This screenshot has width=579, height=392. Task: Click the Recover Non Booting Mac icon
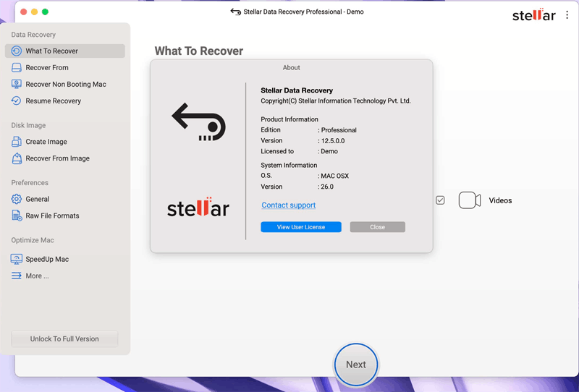click(x=16, y=84)
